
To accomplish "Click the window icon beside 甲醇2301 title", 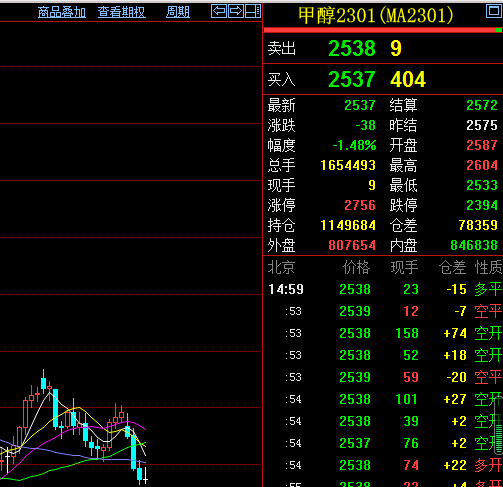I will (x=493, y=11).
